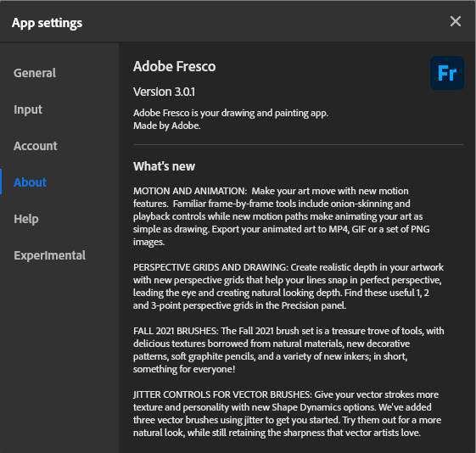Click the PERSPECTIVE GRIDS AND DRAWING paragraph
476x453 pixels.
(x=288, y=286)
